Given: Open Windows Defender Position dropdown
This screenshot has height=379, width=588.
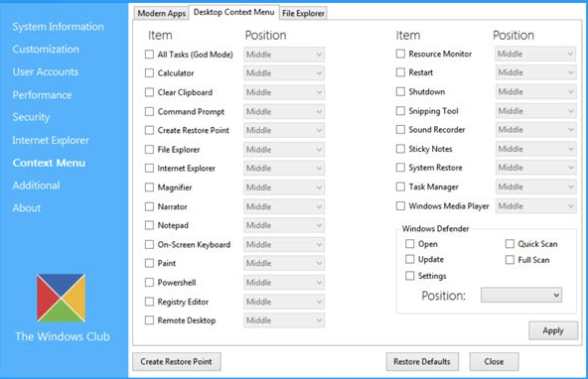Looking at the screenshot, I should tap(521, 295).
